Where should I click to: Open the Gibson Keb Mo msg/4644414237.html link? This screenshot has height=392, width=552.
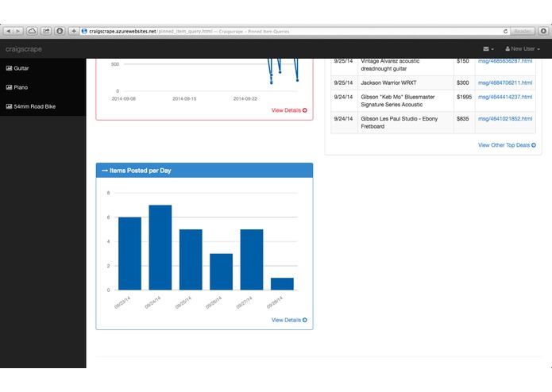coord(505,97)
